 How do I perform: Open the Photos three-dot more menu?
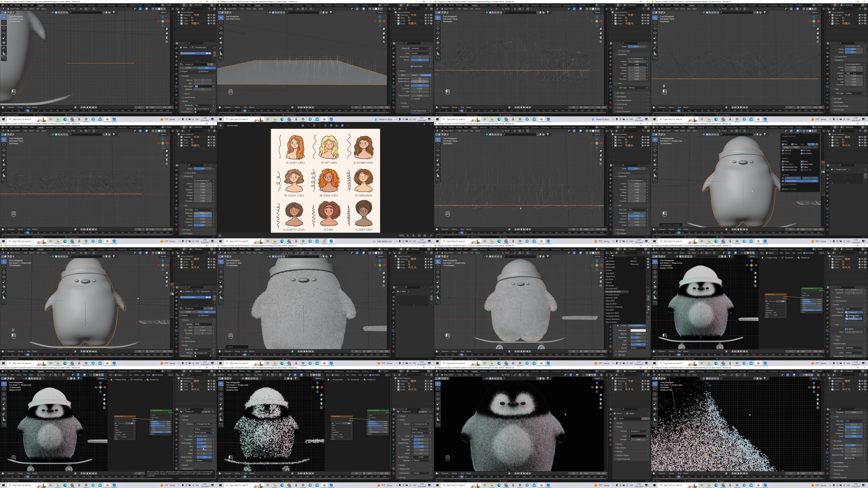tap(348, 125)
